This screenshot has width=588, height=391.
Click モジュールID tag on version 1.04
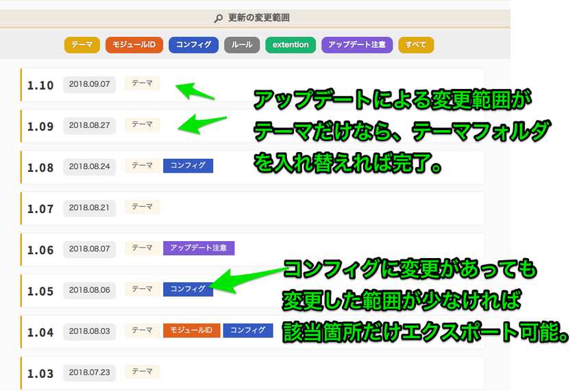[x=191, y=331]
